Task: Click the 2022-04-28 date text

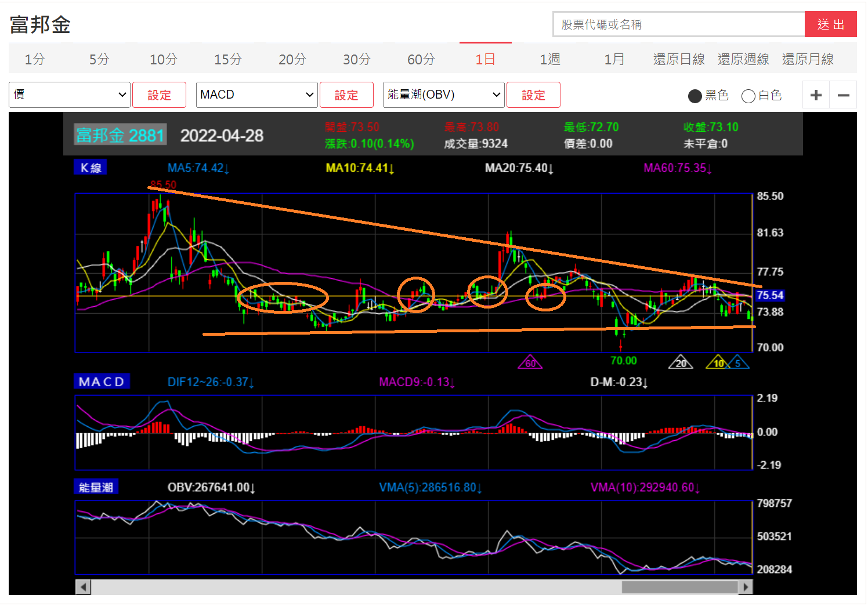Action: pos(222,136)
